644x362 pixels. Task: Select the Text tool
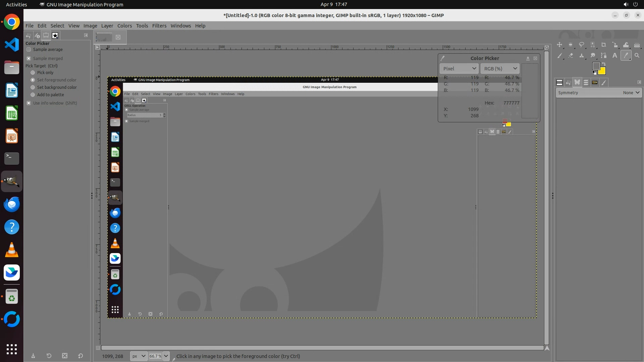pyautogui.click(x=615, y=56)
